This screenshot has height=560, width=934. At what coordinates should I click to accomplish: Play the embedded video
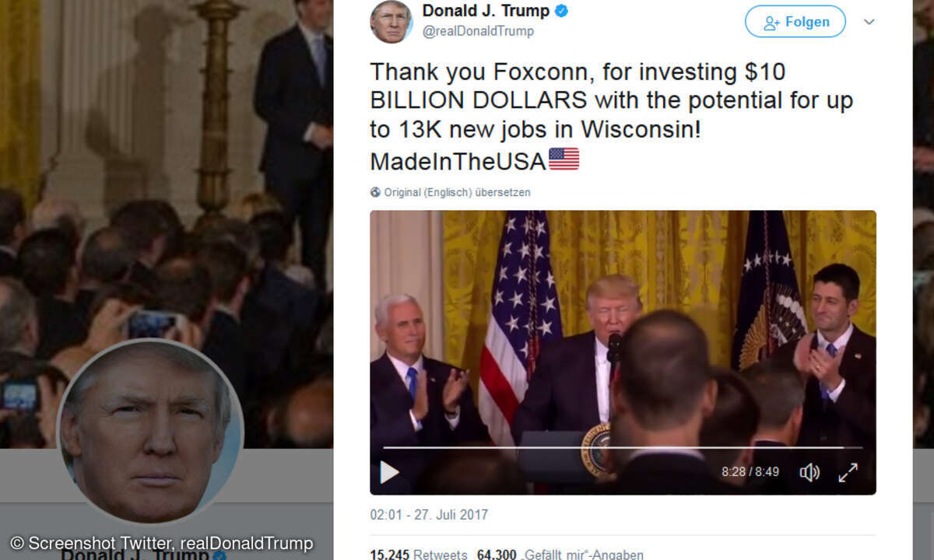click(389, 472)
